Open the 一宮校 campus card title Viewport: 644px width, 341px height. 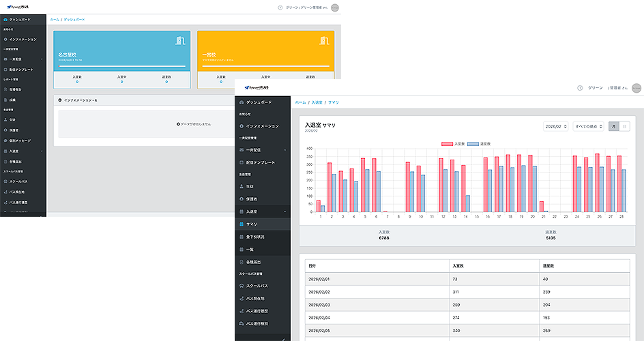click(x=209, y=55)
